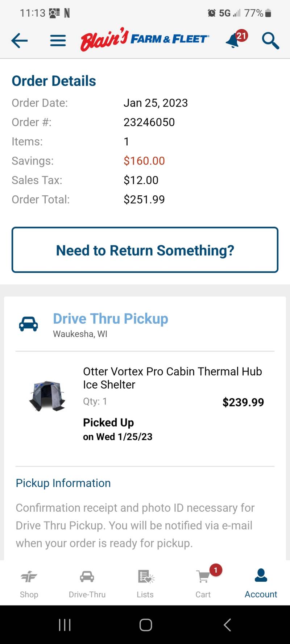Viewport: 290px width, 644px height.
Task: Tap the back arrow in header
Action: coord(20,40)
